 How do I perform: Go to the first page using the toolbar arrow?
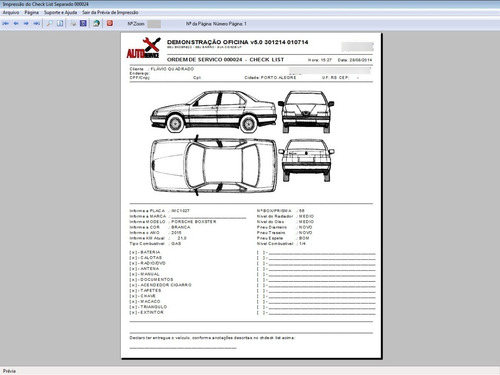pyautogui.click(x=6, y=23)
